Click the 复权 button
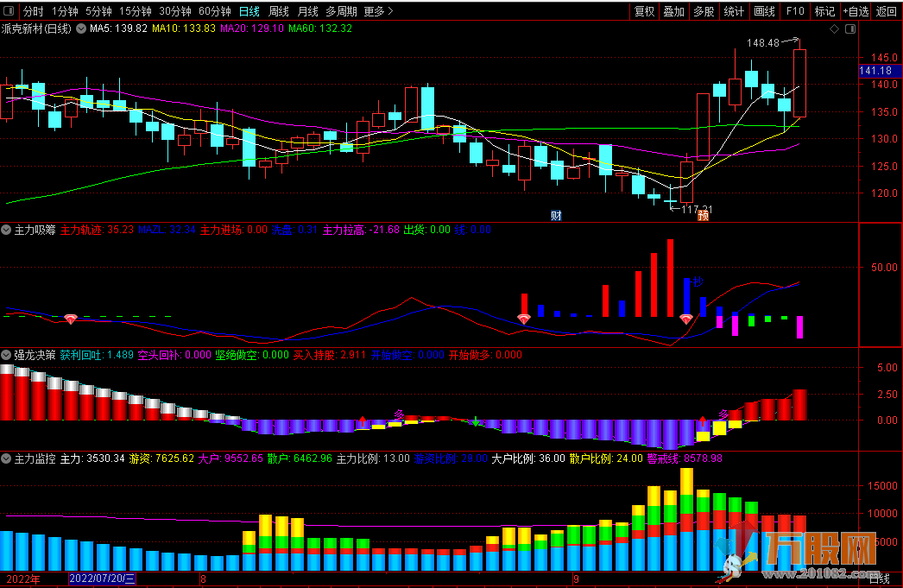The height and width of the screenshot is (588, 903). 644,11
